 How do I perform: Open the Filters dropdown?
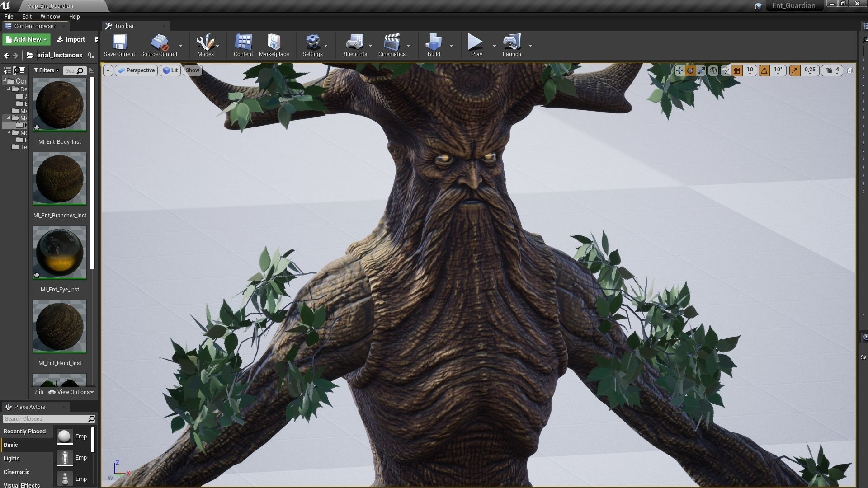click(47, 70)
